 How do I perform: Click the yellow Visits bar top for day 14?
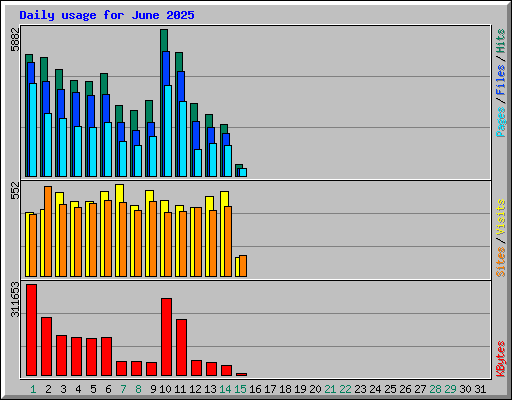(x=224, y=199)
